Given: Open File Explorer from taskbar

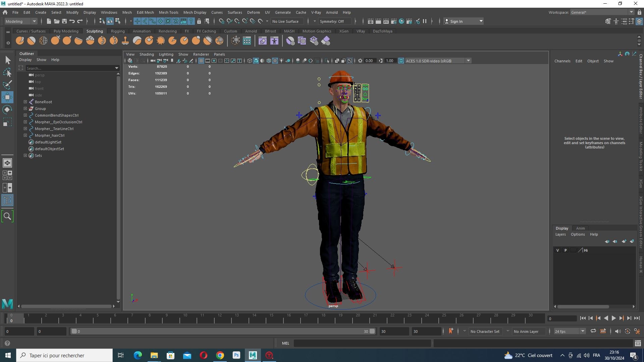Looking at the screenshot, I should click(x=154, y=355).
